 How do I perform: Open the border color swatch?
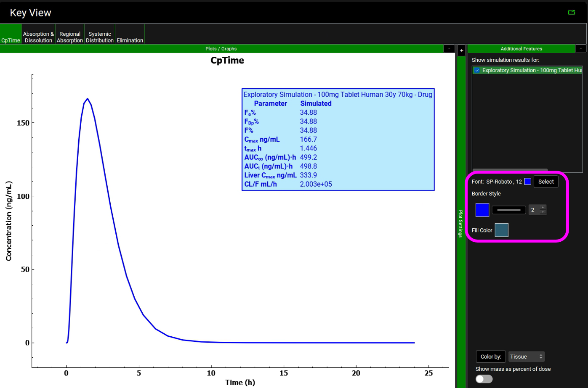click(482, 210)
